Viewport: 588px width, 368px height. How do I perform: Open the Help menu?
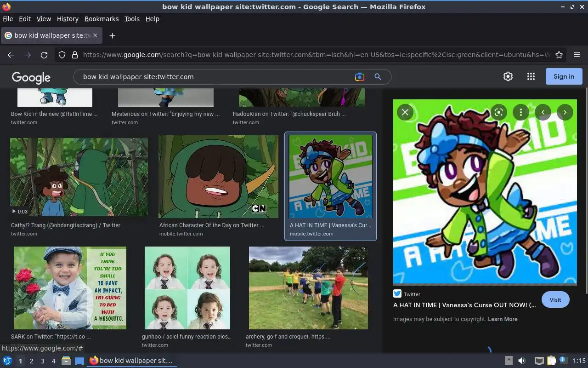tap(152, 19)
